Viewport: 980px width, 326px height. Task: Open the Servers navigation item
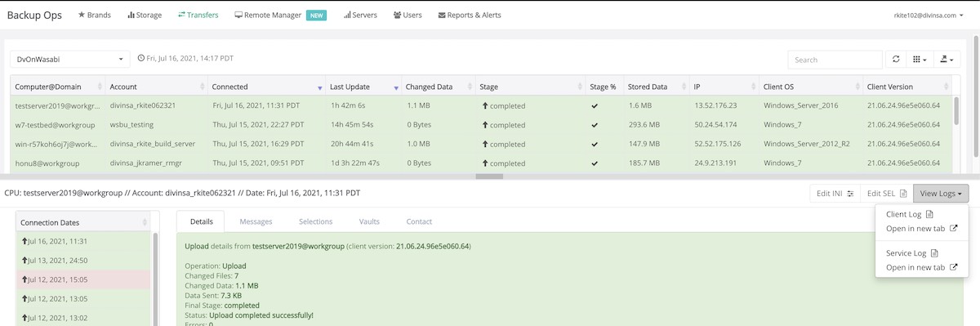(360, 15)
